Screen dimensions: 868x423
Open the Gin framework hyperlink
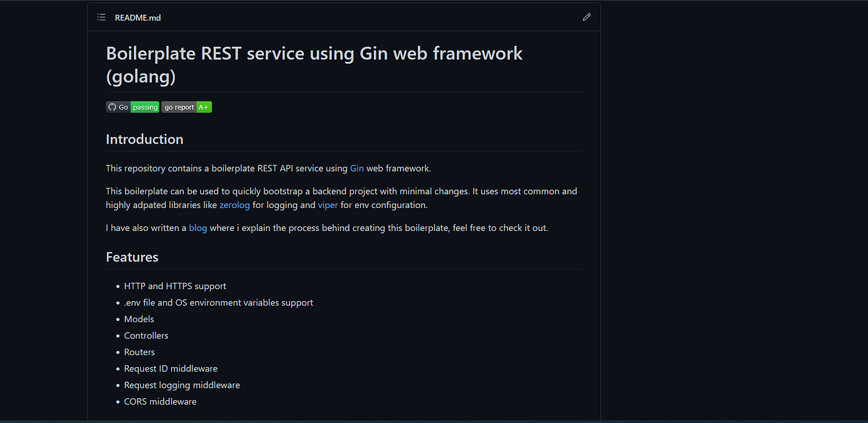(356, 168)
